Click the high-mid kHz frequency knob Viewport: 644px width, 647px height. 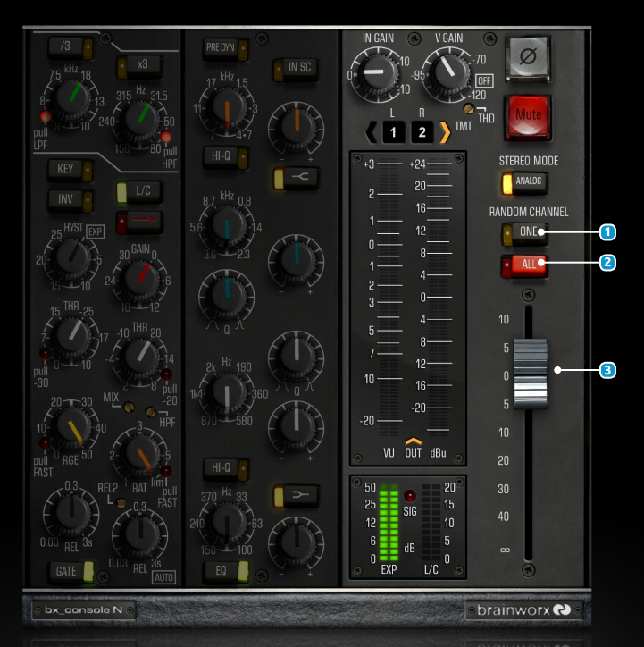[226, 225]
